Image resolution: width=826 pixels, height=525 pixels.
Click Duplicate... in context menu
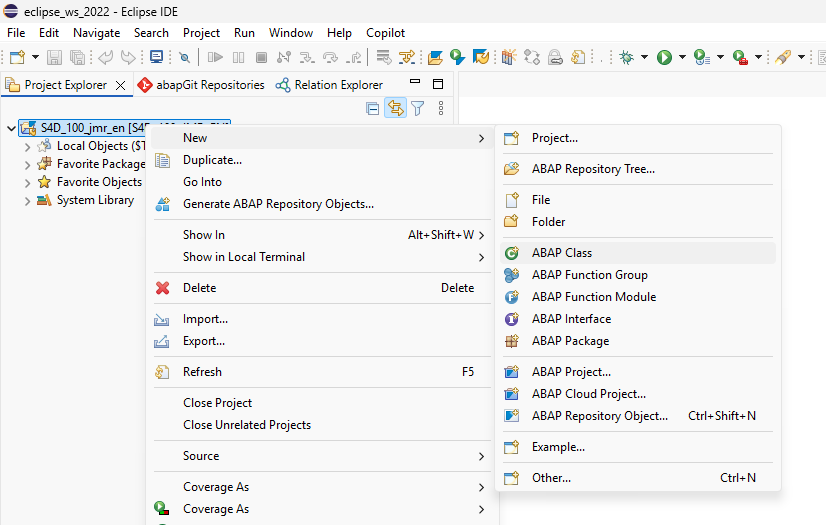coord(322,160)
